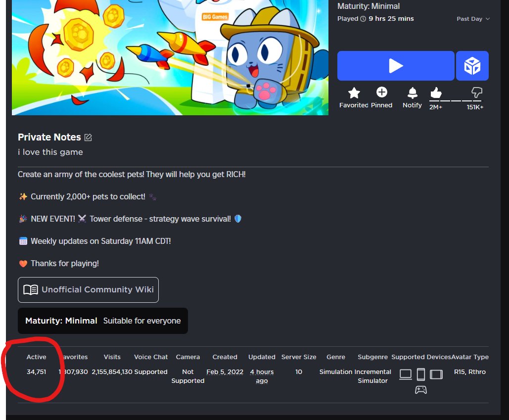This screenshot has width=509, height=420.
Task: Click the Incremental Simulator subgenre link
Action: click(373, 376)
